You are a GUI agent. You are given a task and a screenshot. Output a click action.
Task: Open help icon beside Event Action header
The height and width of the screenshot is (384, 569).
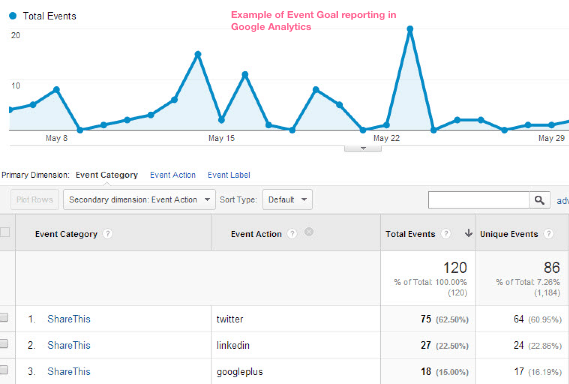[292, 234]
